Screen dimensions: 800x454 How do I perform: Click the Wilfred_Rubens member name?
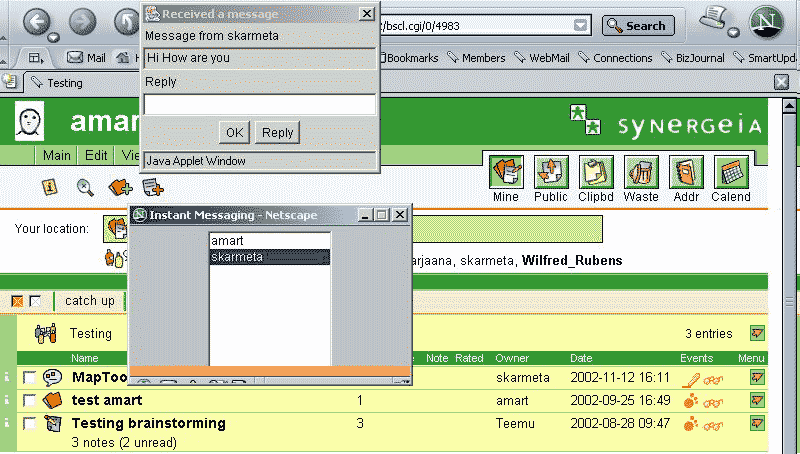(572, 261)
